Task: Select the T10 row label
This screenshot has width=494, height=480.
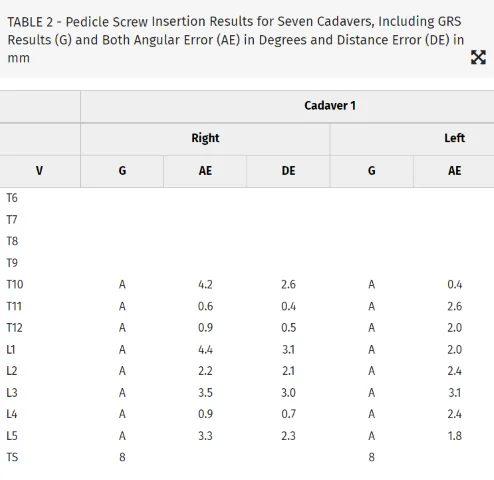Action: click(x=15, y=285)
